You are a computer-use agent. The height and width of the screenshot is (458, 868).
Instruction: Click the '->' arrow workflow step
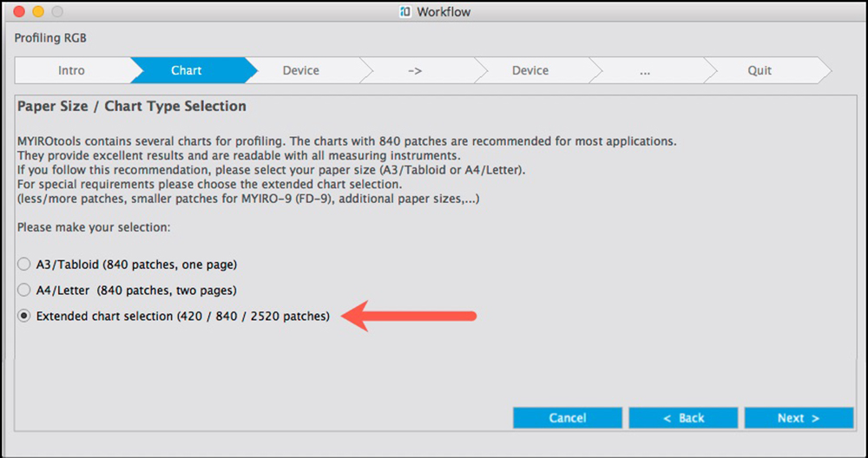(415, 70)
